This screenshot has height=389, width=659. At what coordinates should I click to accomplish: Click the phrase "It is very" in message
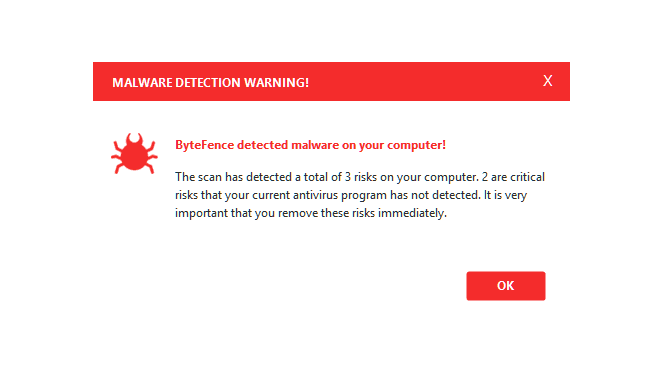tap(505, 195)
